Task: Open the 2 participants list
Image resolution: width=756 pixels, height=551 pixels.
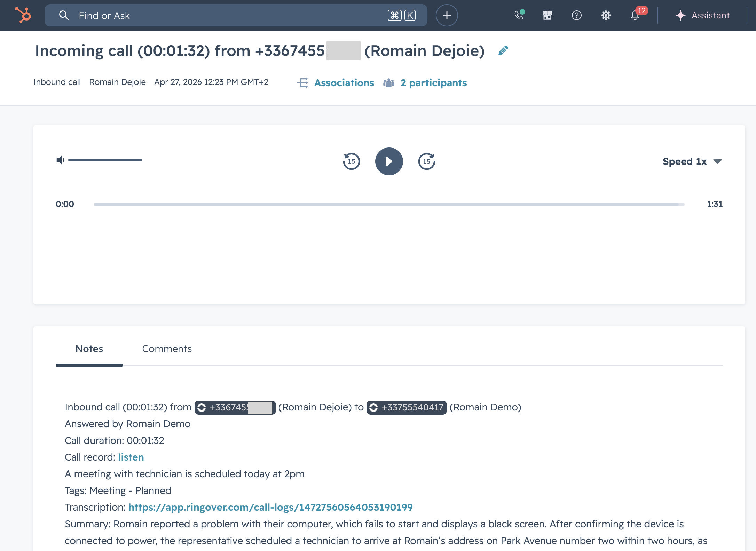Action: pyautogui.click(x=433, y=83)
